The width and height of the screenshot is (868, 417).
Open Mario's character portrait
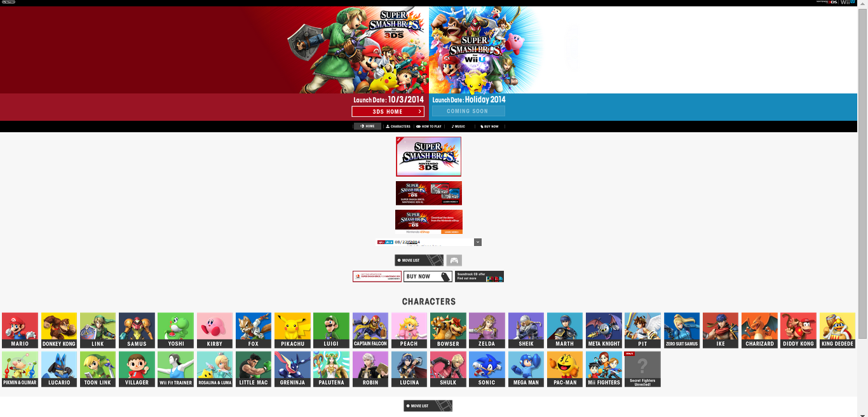point(20,330)
